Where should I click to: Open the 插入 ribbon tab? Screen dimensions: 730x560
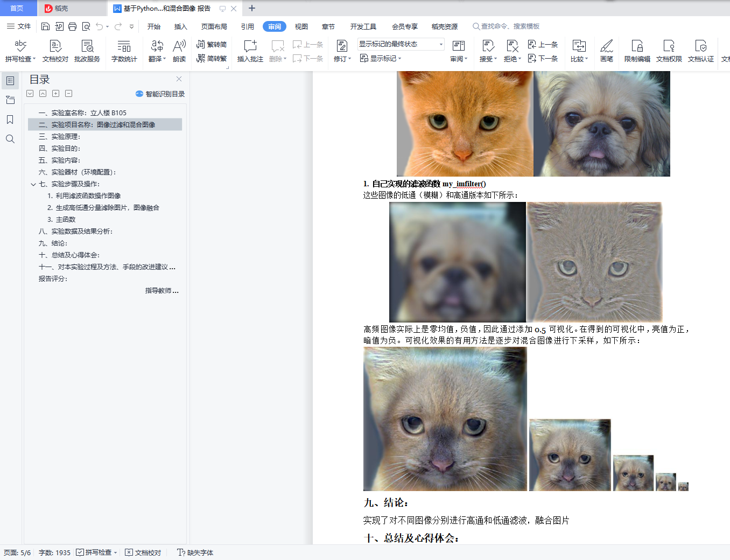(181, 26)
